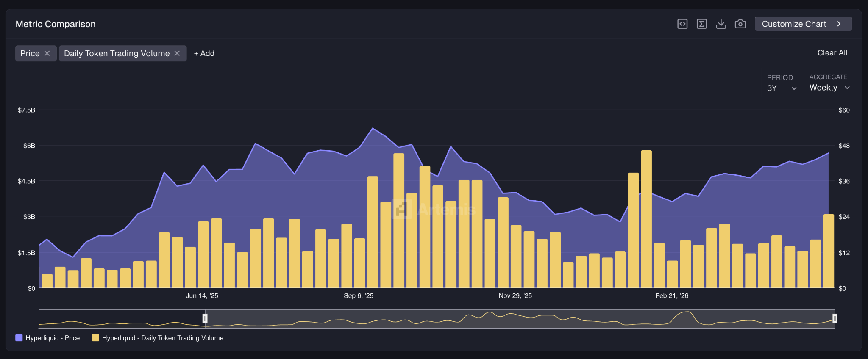
Task: Click the sigma formula icon
Action: pos(702,24)
